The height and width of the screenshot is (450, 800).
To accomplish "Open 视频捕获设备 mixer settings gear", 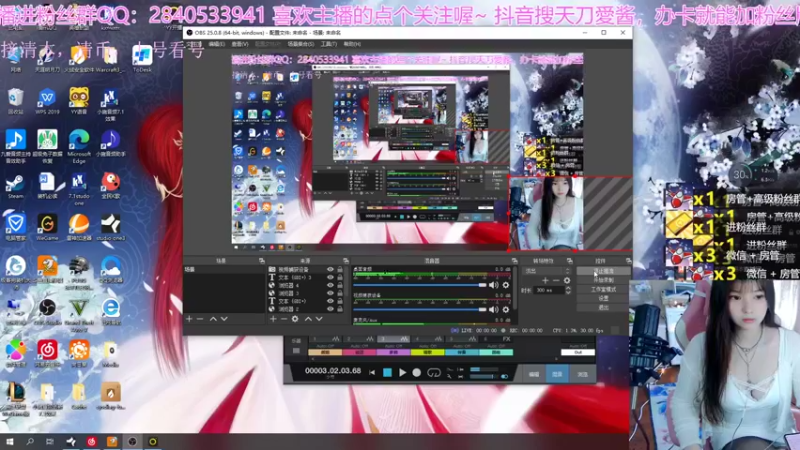I will (506, 309).
